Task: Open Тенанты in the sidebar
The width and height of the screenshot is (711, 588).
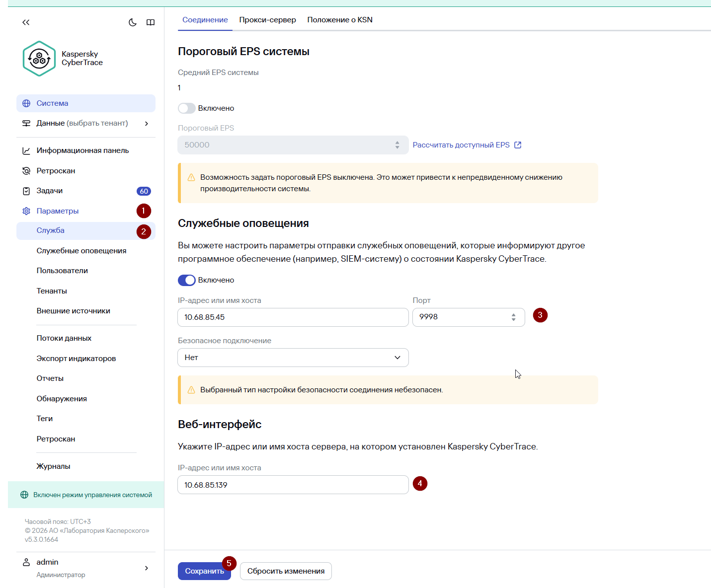Action: (x=52, y=291)
